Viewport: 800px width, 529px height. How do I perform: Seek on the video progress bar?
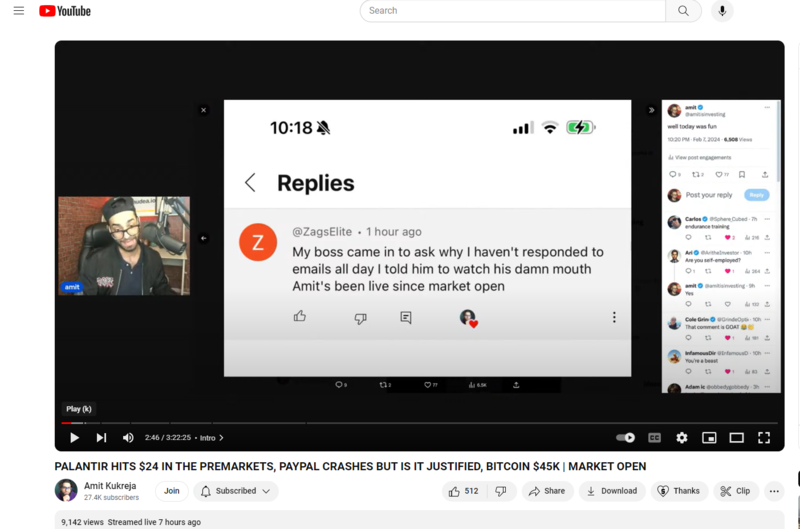[419, 423]
